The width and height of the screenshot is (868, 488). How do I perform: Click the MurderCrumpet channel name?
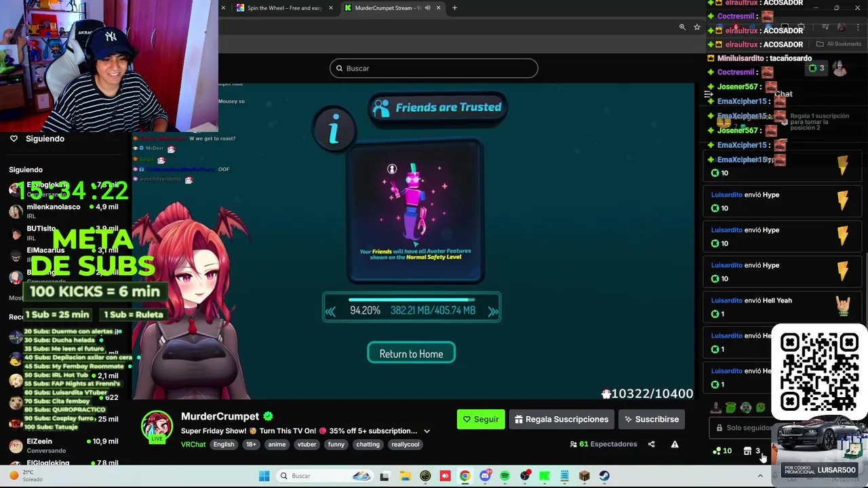(220, 417)
